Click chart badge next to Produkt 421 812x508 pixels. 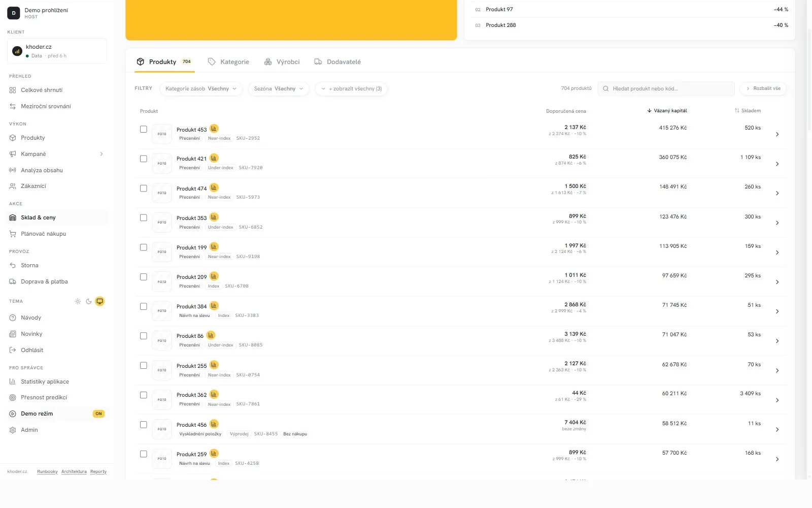click(214, 158)
